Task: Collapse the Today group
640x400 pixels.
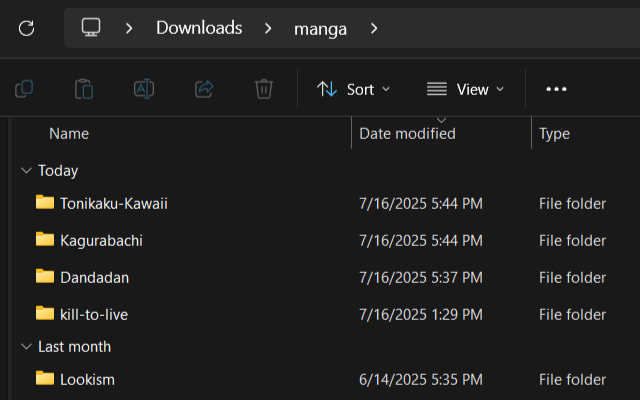Action: pyautogui.click(x=26, y=171)
